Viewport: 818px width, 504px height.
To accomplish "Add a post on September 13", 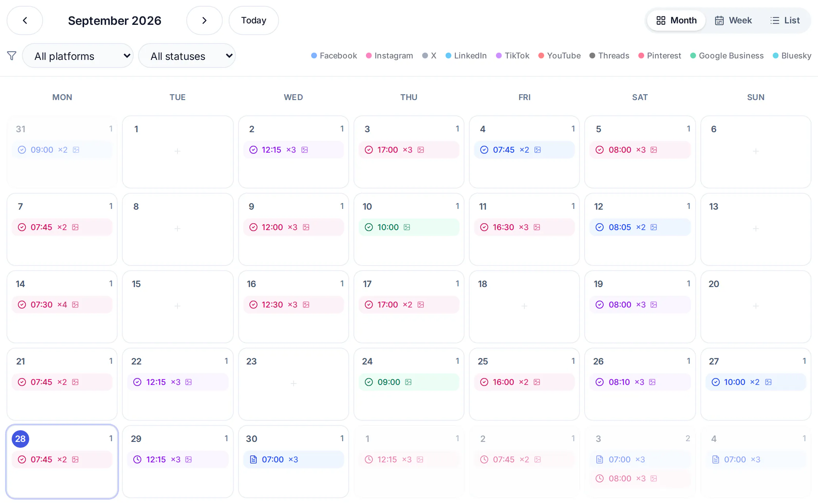I will click(x=756, y=229).
